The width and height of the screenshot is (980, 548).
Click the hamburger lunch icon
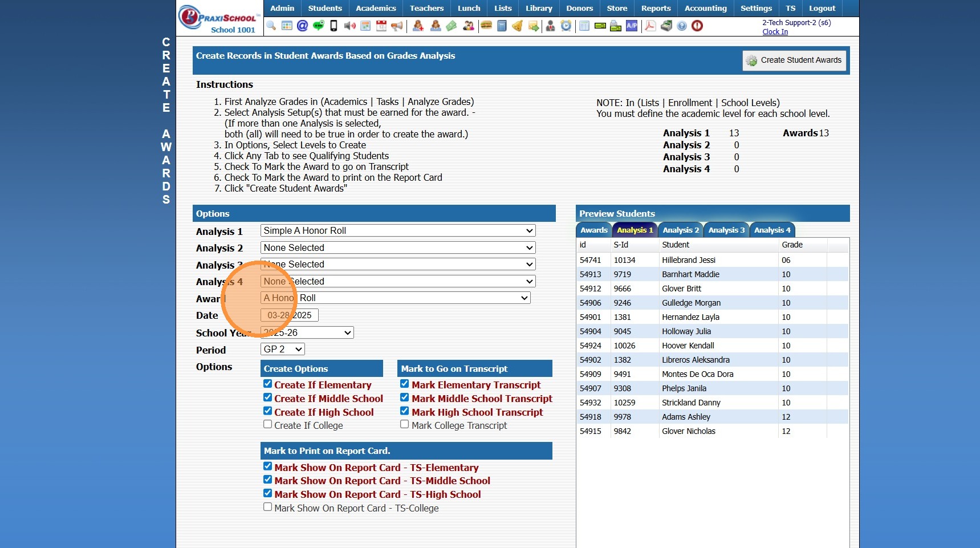click(486, 26)
